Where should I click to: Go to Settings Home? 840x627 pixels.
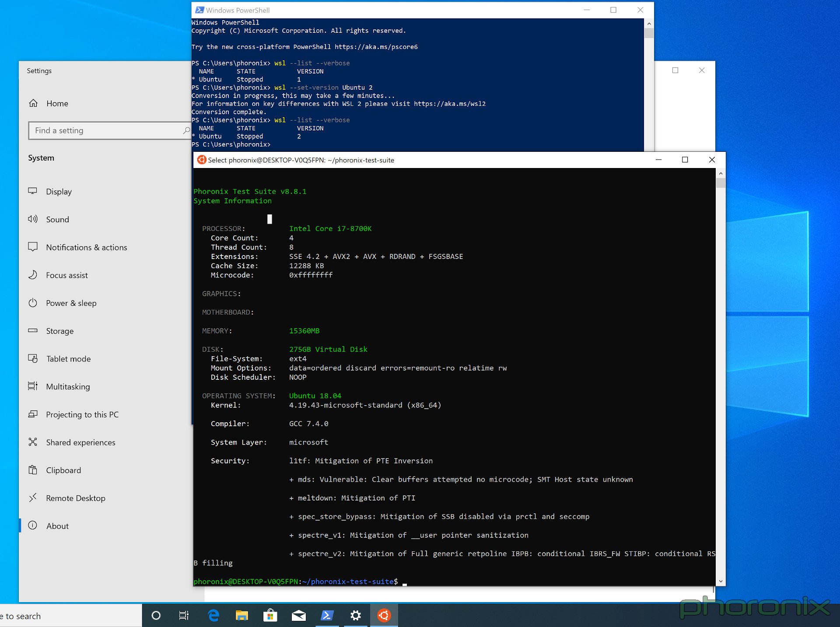pyautogui.click(x=57, y=103)
